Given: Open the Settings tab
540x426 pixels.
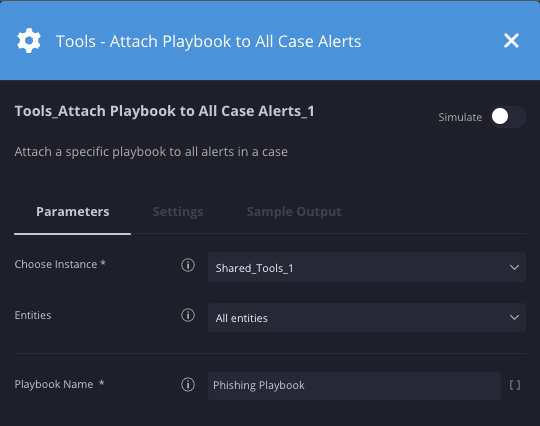Looking at the screenshot, I should (x=178, y=212).
